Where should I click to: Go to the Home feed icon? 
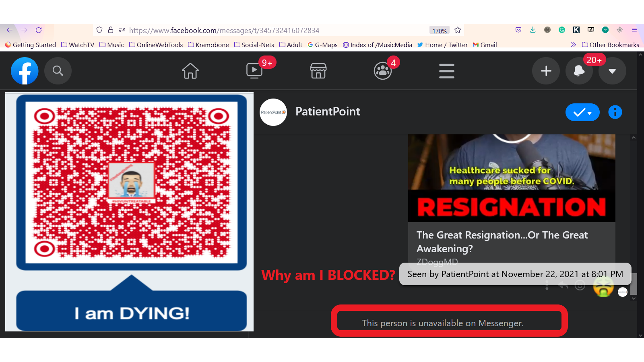click(x=190, y=71)
